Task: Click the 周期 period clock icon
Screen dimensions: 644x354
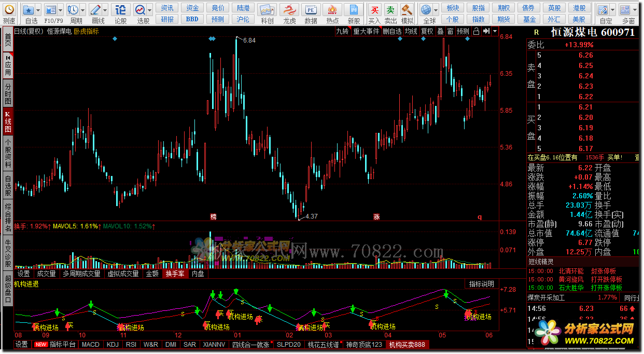Action: 73,10
